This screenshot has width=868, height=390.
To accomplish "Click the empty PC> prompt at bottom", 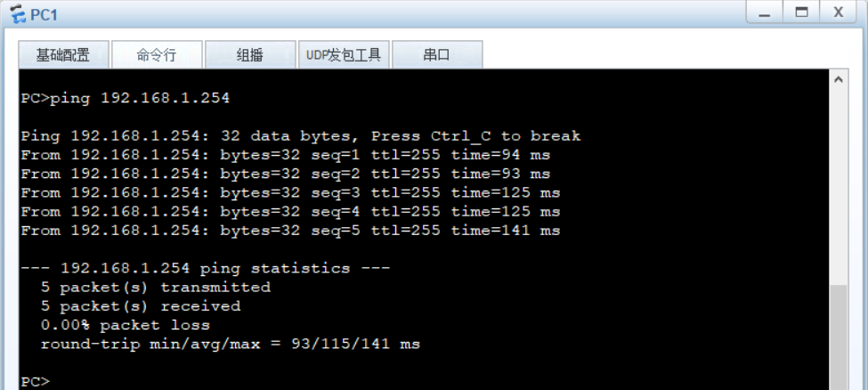I will [36, 381].
